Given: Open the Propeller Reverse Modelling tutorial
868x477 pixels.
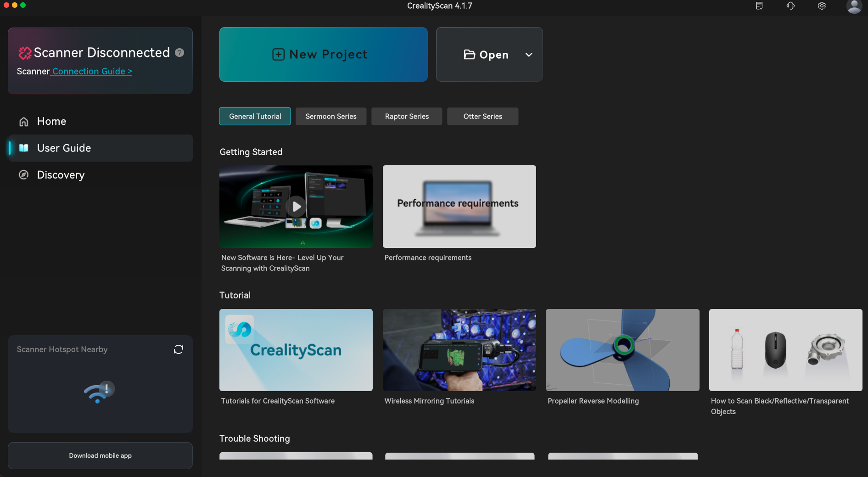Looking at the screenshot, I should [x=622, y=350].
